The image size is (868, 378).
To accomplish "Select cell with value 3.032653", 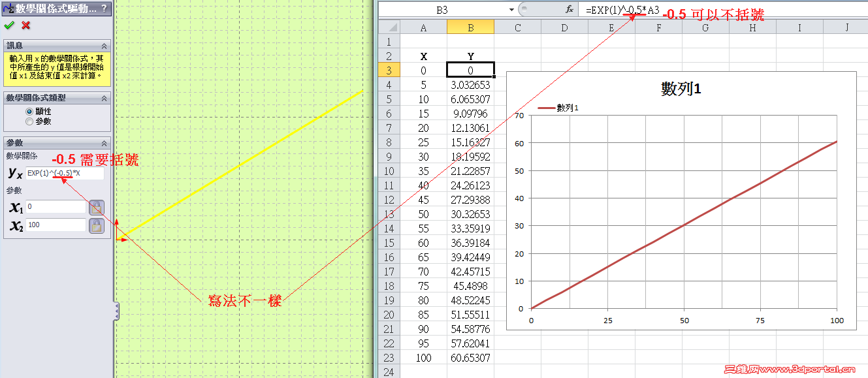I will pos(470,85).
